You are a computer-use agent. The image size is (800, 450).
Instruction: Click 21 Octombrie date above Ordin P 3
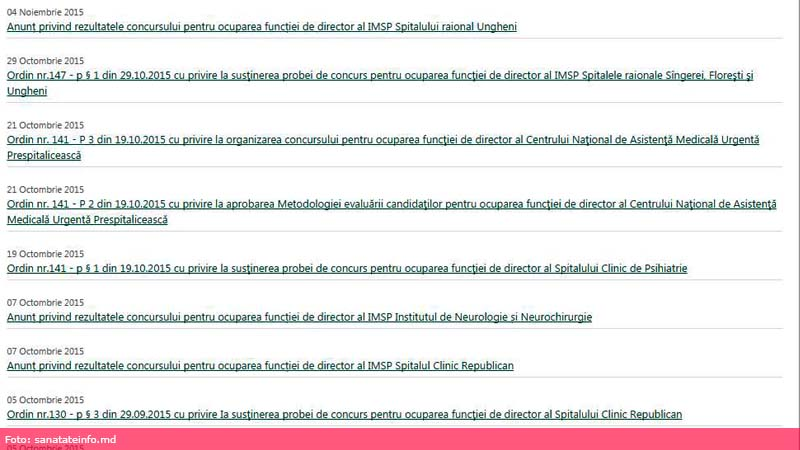pos(45,125)
